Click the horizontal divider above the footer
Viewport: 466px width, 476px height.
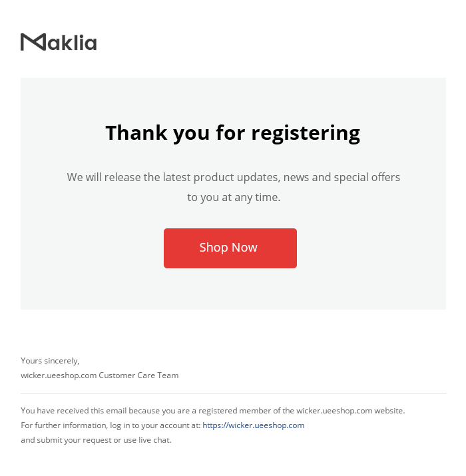click(233, 393)
